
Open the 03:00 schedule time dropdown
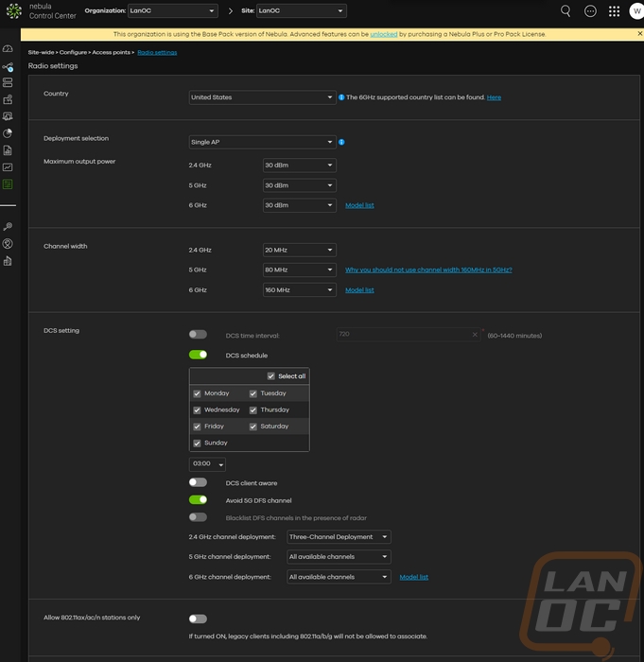click(x=207, y=464)
